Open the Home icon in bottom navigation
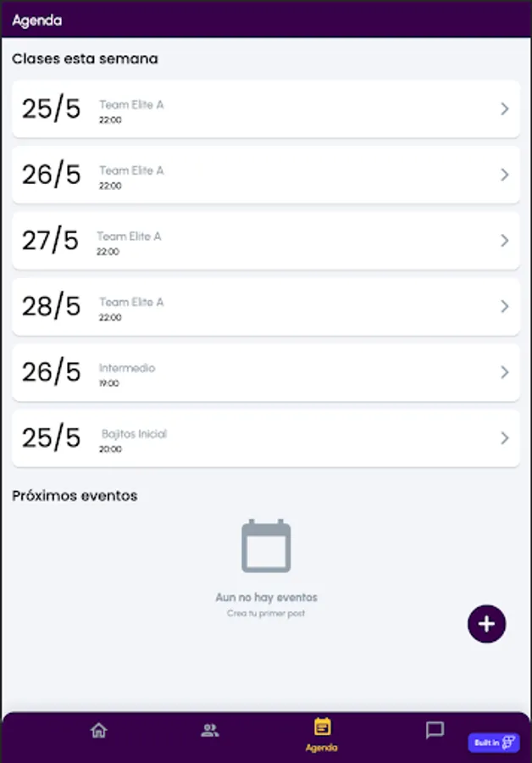The image size is (532, 763). click(x=99, y=731)
